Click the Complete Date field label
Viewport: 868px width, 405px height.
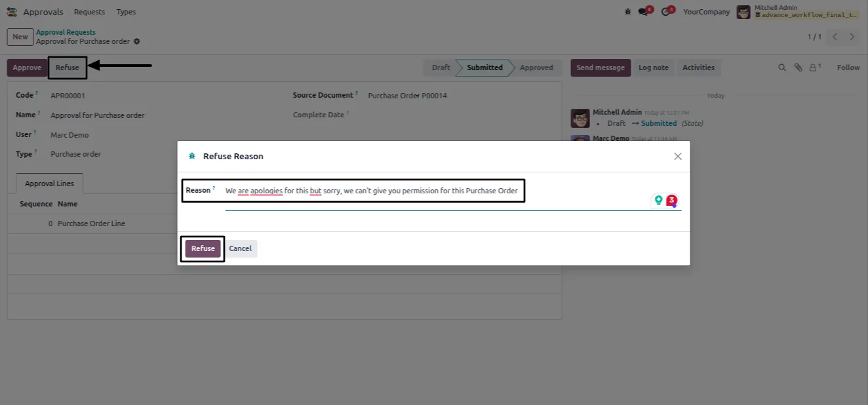click(318, 115)
